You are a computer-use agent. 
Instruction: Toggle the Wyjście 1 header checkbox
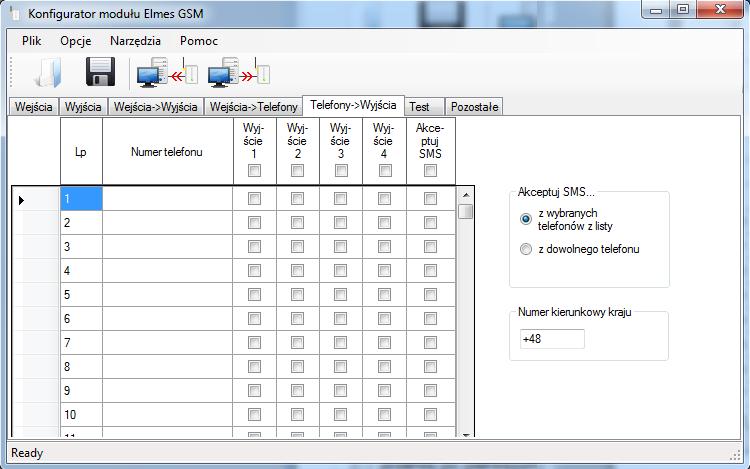pyautogui.click(x=254, y=170)
